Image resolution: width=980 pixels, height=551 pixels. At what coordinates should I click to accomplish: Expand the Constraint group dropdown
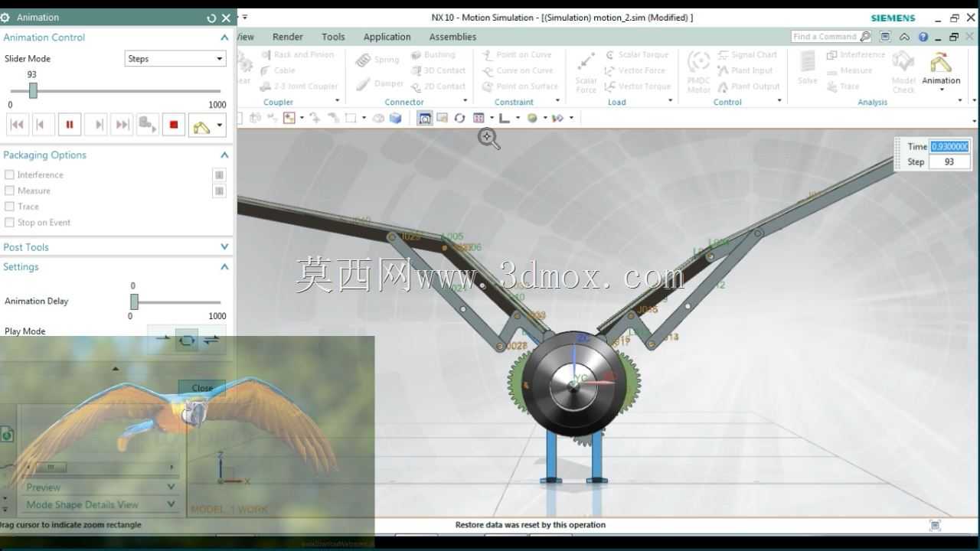[x=557, y=101]
